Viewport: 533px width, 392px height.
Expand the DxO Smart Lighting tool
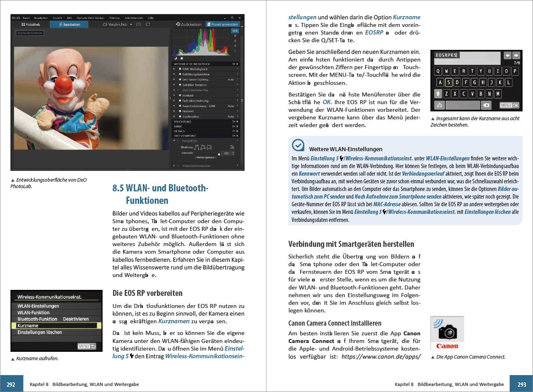tap(174, 80)
